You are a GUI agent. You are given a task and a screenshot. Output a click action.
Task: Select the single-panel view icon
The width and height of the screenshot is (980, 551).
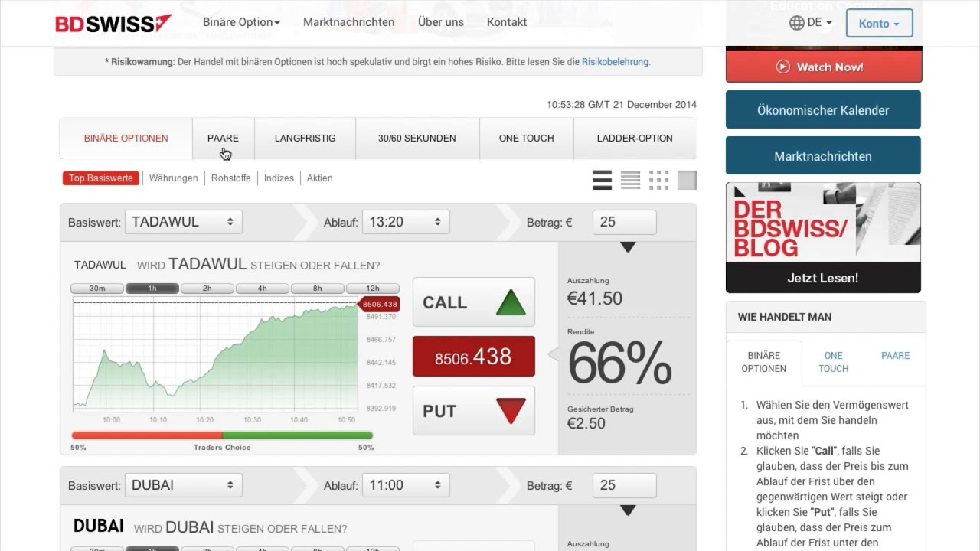687,180
